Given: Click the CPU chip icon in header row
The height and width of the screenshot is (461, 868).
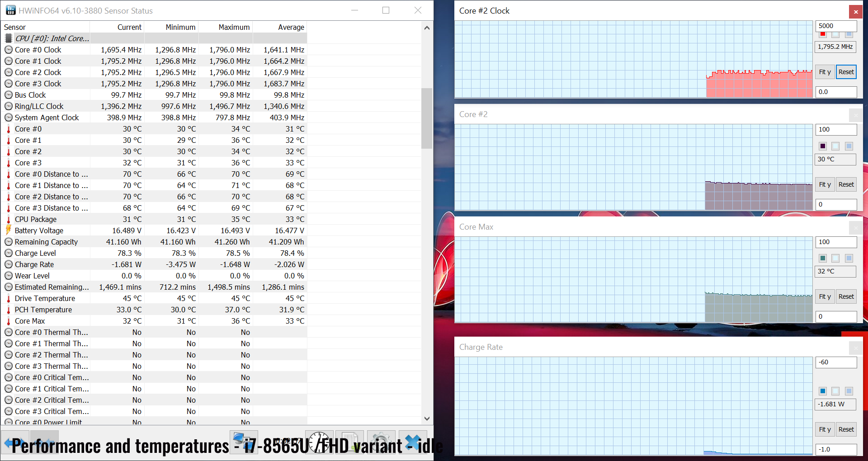Looking at the screenshot, I should point(9,38).
